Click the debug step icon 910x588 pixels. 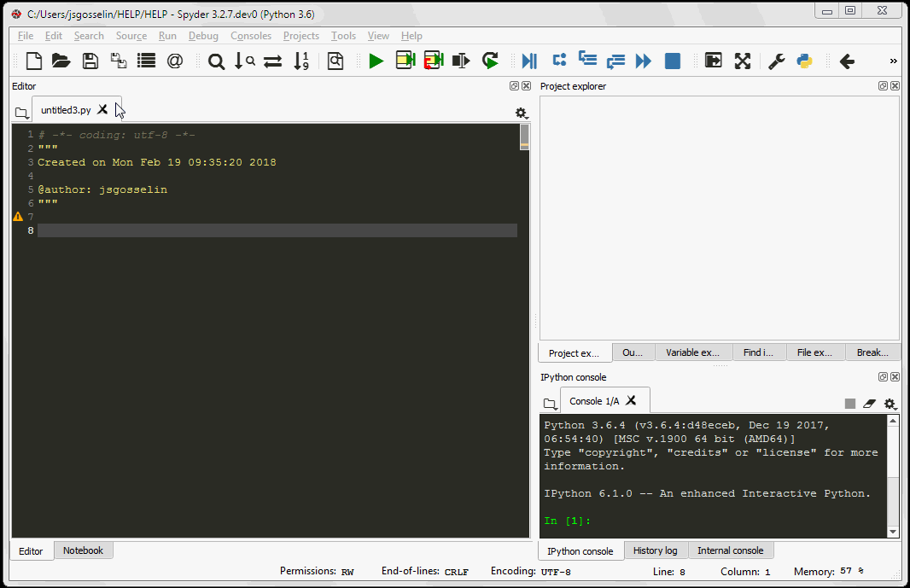(x=559, y=61)
